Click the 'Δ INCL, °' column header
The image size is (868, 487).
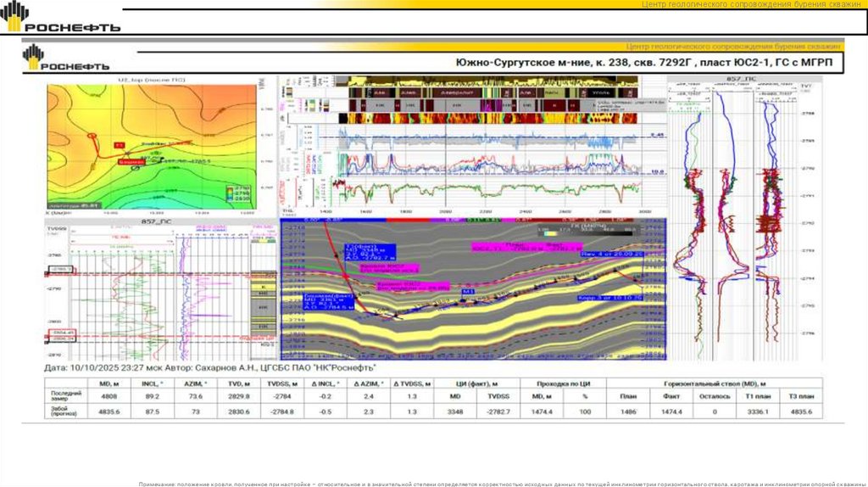tap(325, 383)
